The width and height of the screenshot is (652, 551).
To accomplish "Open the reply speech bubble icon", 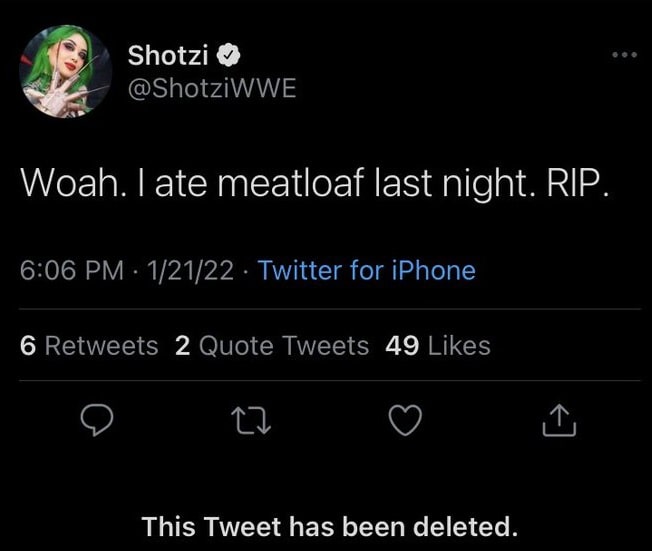I will tap(96, 423).
